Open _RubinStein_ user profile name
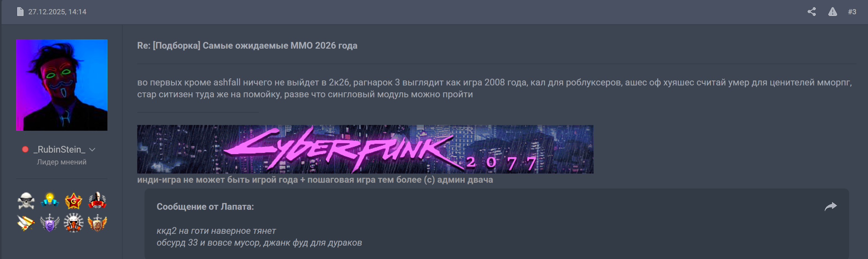Viewport: 868px width, 259px height. [x=59, y=149]
